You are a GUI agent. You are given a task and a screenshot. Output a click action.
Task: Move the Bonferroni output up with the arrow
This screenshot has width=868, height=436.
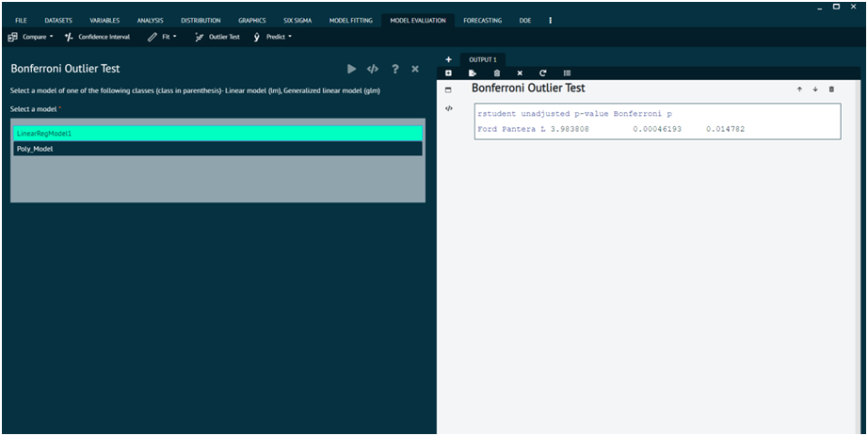tap(799, 89)
